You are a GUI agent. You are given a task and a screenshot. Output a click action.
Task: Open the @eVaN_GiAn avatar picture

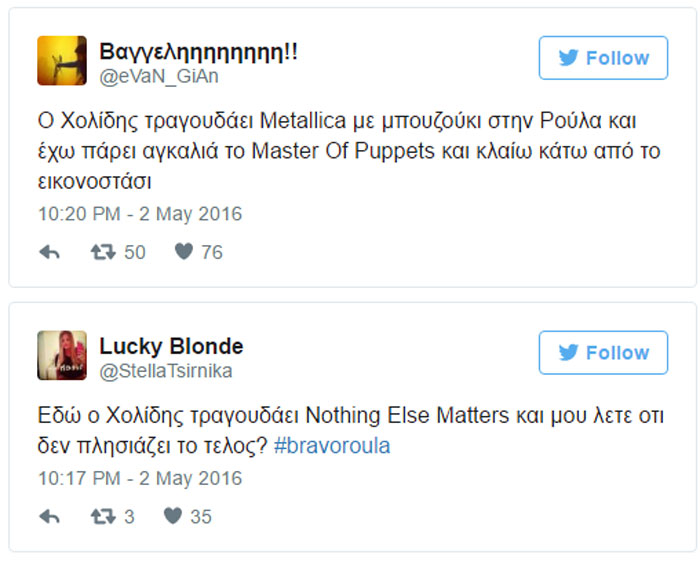pos(62,60)
